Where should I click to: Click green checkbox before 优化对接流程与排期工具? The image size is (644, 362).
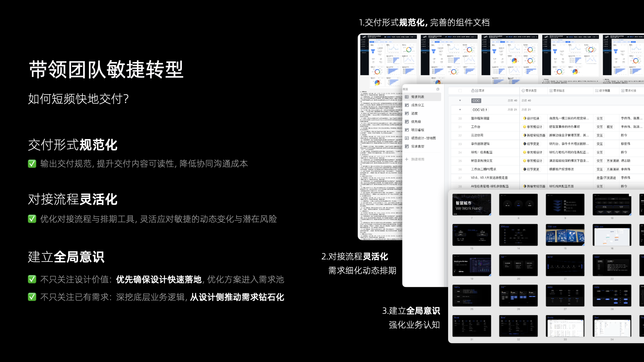[x=32, y=219]
